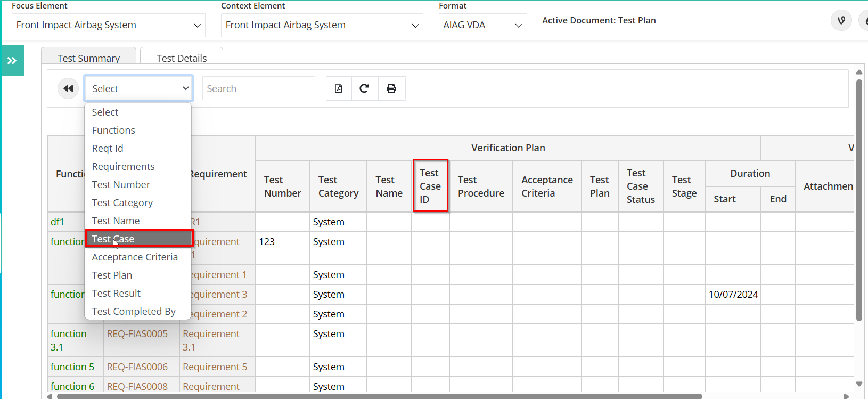Viewport: 868px width, 399px height.
Task: Click the horizontal scrollbar at the bottom
Action: pyautogui.click(x=379, y=396)
